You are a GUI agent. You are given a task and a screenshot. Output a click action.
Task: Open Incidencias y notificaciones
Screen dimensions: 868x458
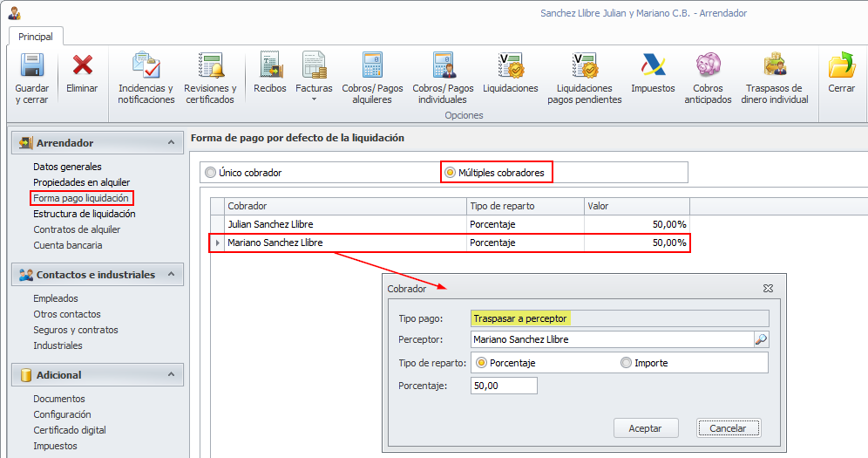(x=146, y=79)
